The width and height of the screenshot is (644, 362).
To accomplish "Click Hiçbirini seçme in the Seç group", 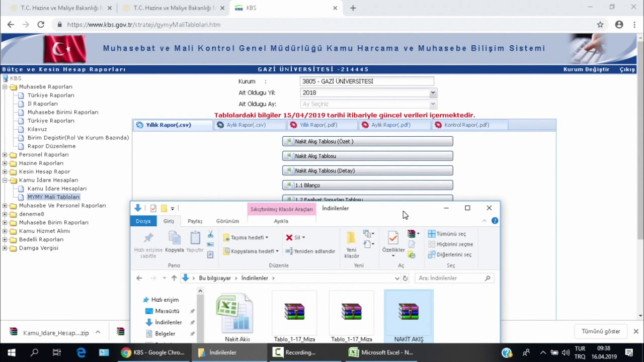I will click(x=450, y=244).
